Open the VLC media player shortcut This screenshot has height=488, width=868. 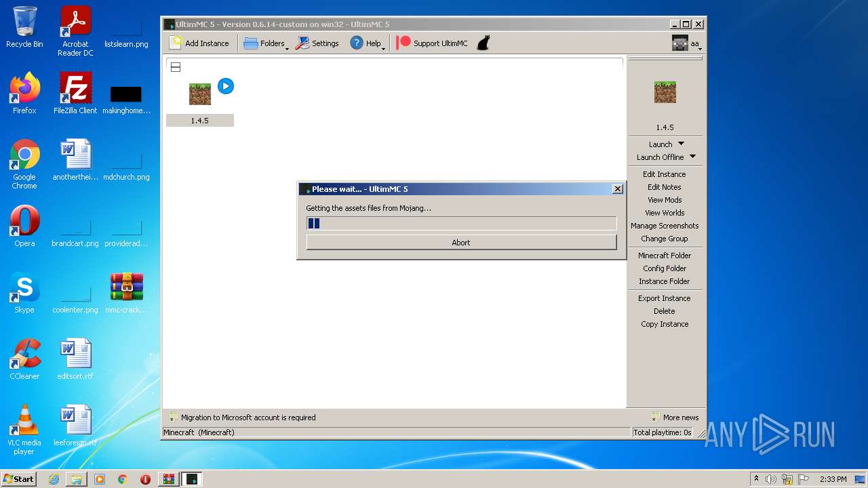[x=24, y=430]
